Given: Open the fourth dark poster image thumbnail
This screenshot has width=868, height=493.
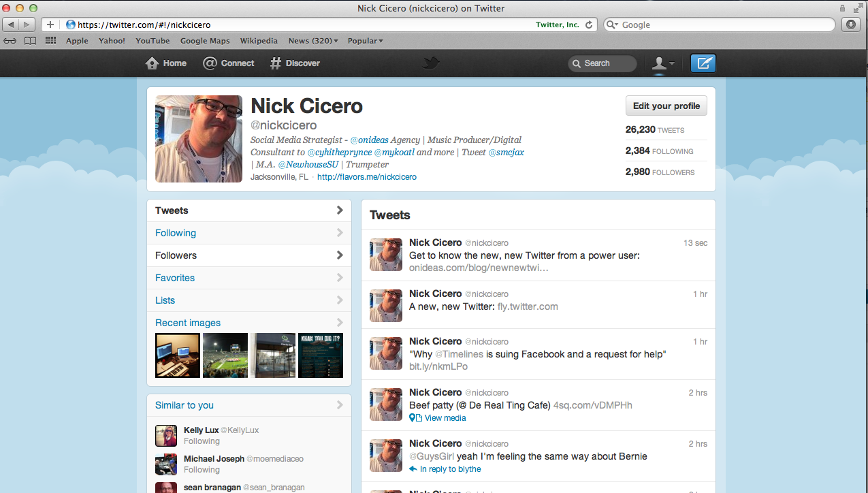Looking at the screenshot, I should (321, 355).
